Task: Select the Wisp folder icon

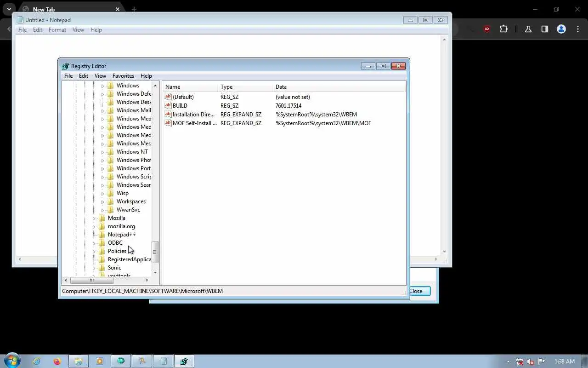Action: (111, 193)
